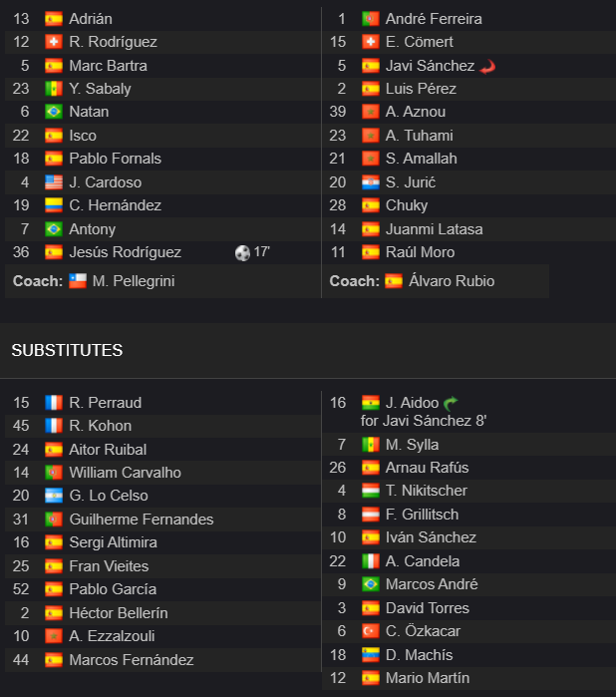The width and height of the screenshot is (616, 697).
Task: Select Héctor Bellerín in substitutes list
Action: (x=119, y=613)
